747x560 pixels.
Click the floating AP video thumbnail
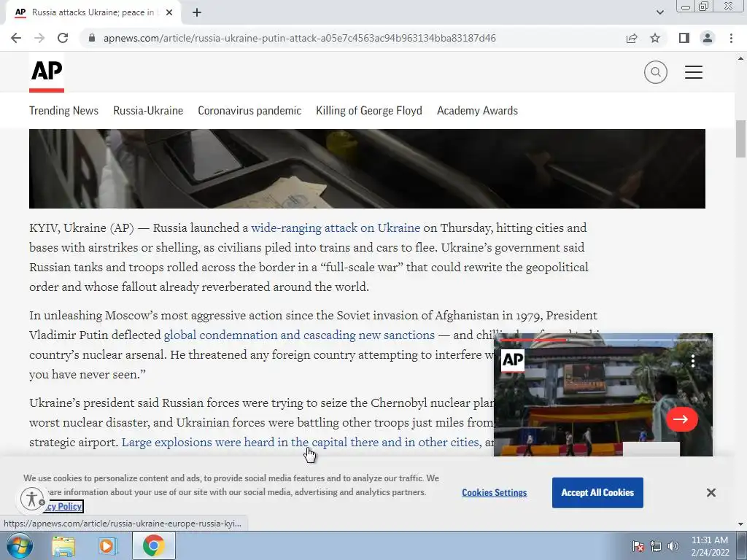pyautogui.click(x=603, y=395)
